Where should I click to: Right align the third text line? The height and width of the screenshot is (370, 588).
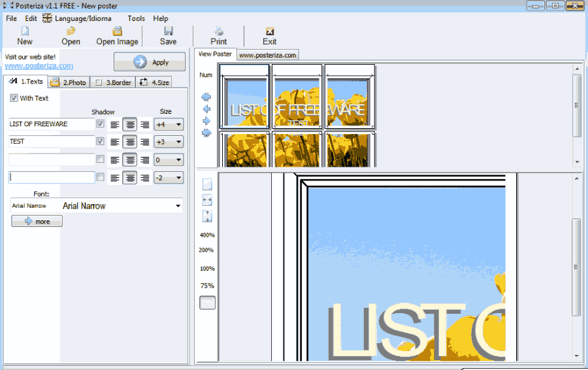click(x=145, y=160)
